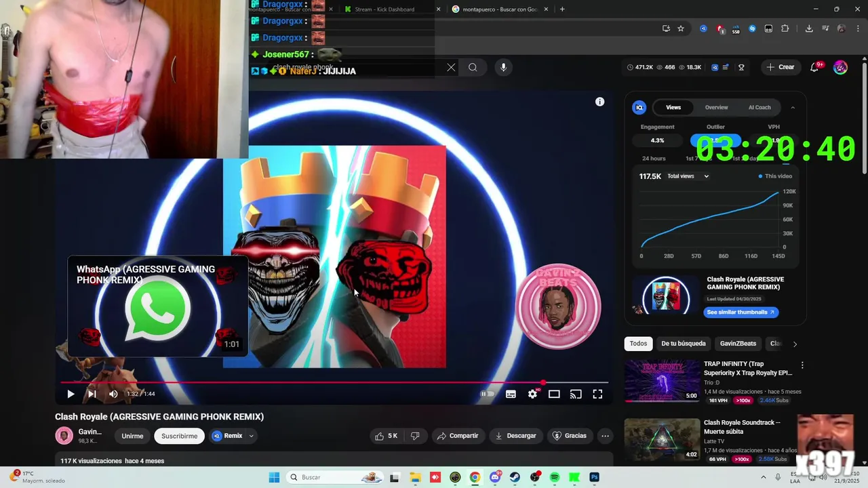This screenshot has width=868, height=488.
Task: Select the Todos filter chip
Action: tap(638, 344)
